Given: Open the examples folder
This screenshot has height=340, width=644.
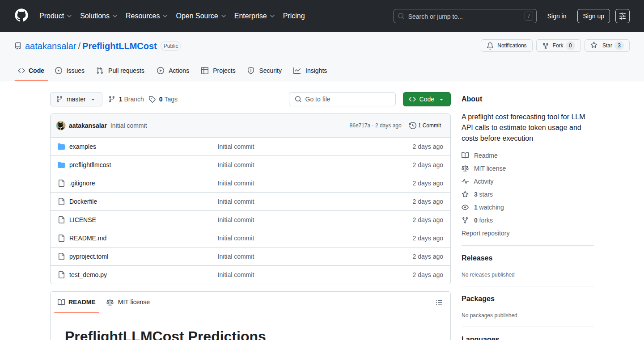Looking at the screenshot, I should (x=83, y=147).
